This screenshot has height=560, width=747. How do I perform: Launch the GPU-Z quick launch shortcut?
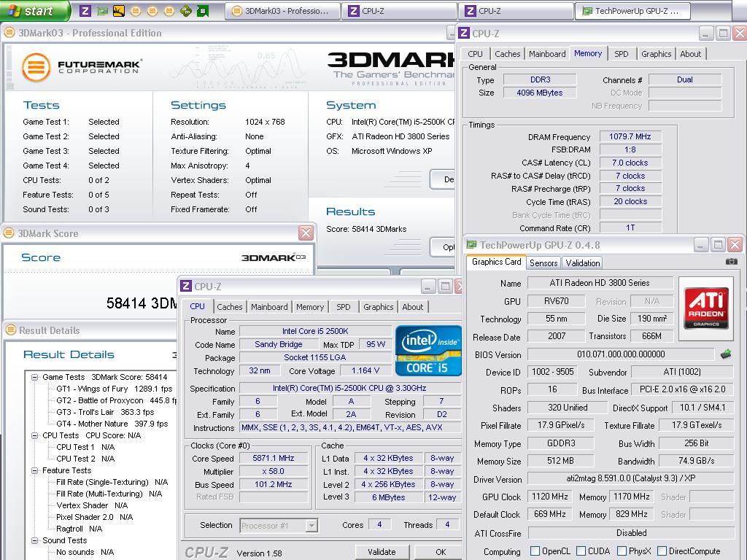tap(102, 10)
